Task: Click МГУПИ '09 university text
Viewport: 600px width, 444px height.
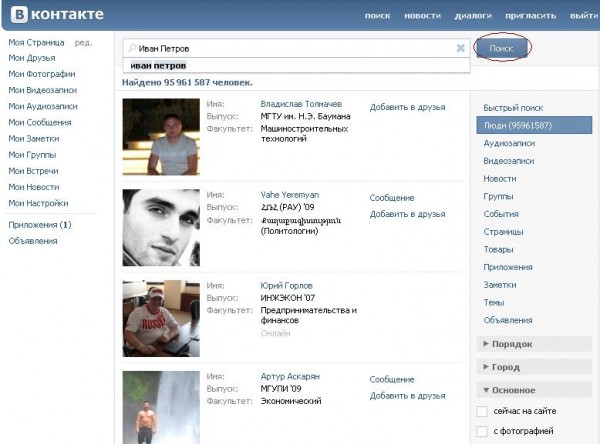Action: tap(281, 388)
